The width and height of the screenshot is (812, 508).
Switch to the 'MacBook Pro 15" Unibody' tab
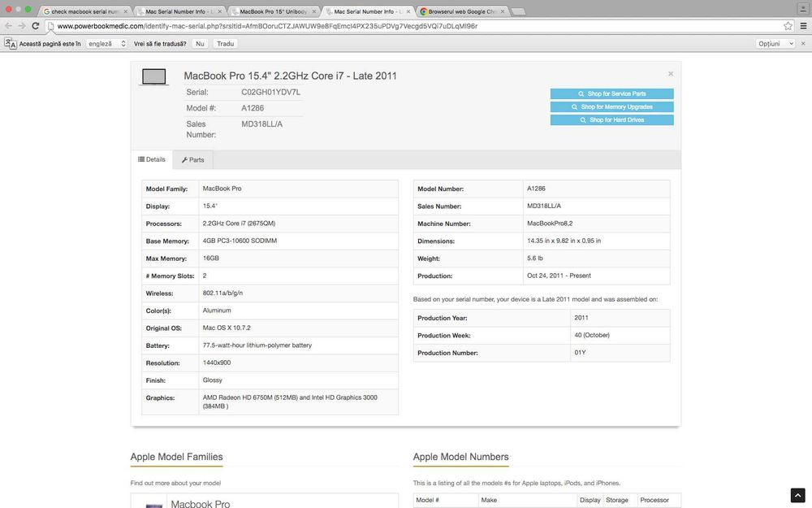point(272,11)
